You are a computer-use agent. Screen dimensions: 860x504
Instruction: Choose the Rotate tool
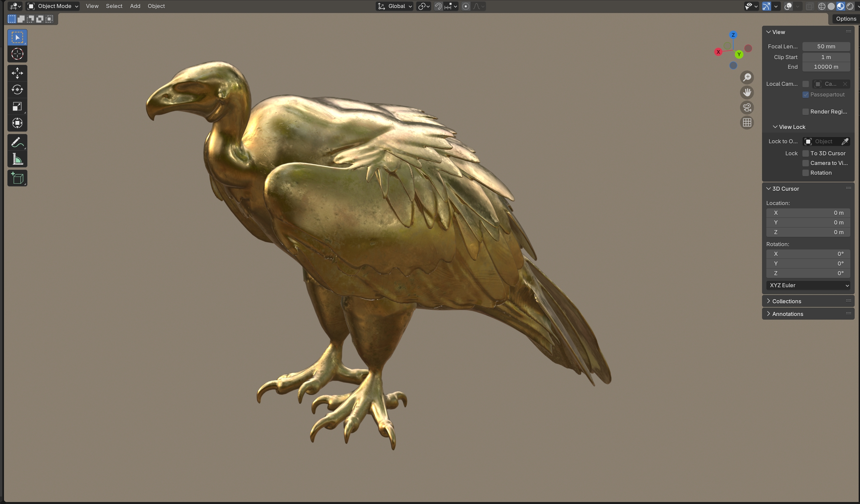[x=17, y=90]
